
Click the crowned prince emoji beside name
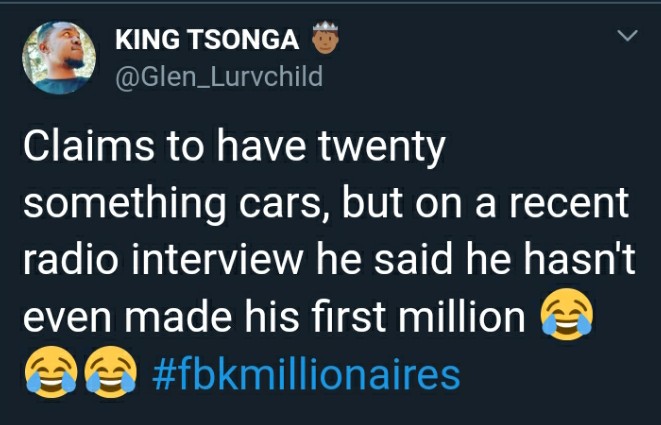(325, 38)
